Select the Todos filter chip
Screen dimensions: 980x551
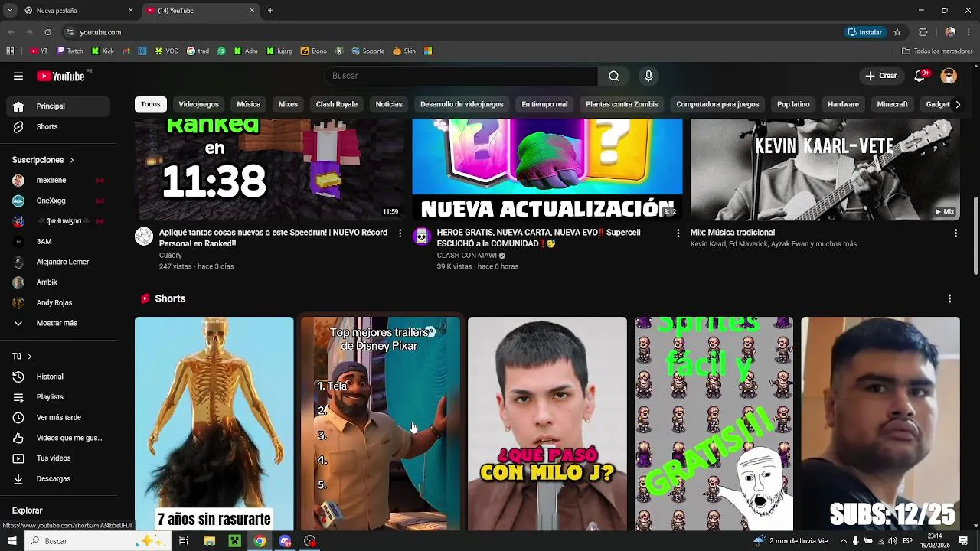(x=151, y=104)
